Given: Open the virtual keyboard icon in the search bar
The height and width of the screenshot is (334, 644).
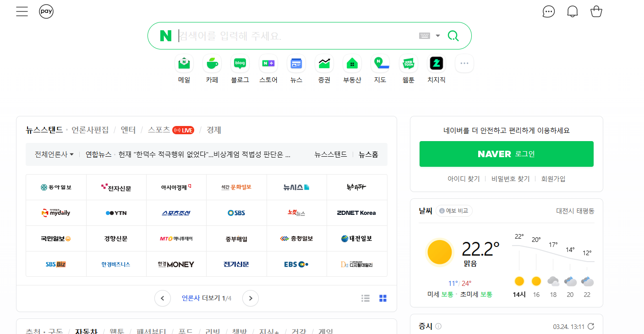Looking at the screenshot, I should [x=424, y=36].
